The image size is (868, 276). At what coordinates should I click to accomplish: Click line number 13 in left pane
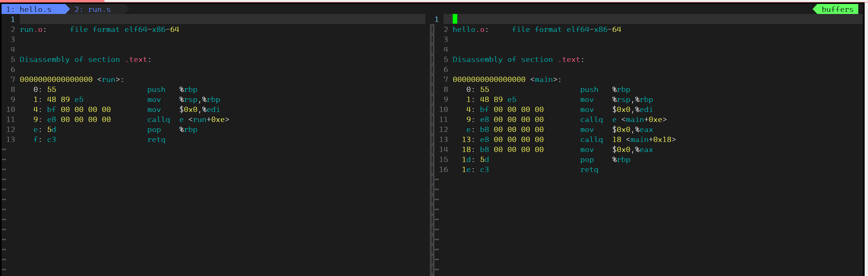(x=11, y=140)
